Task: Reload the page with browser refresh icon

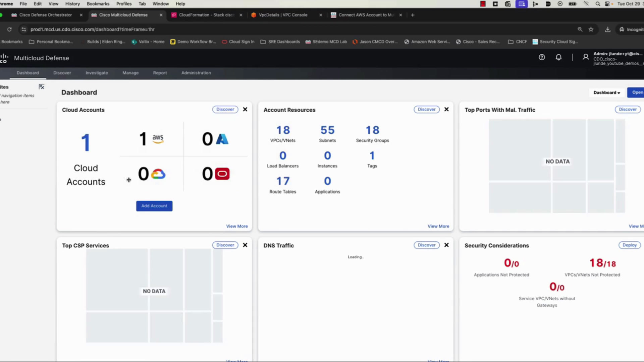Action: coord(9,29)
